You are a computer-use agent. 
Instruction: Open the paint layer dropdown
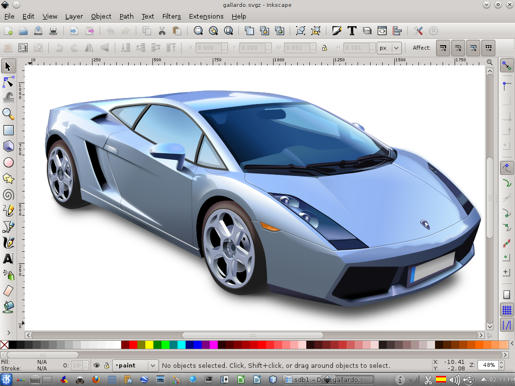tap(135, 365)
